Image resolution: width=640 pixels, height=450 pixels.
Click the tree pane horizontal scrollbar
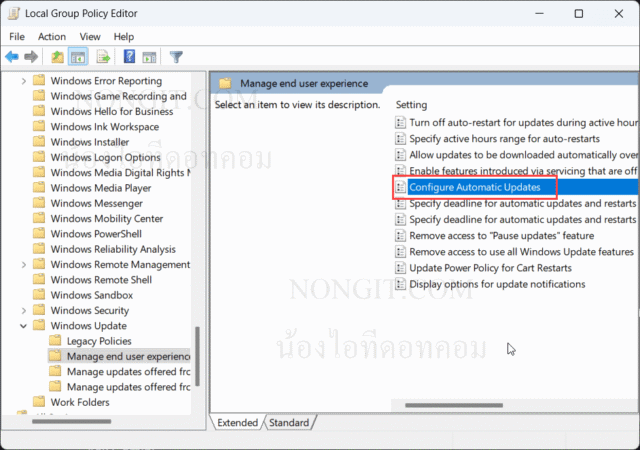(x=71, y=421)
